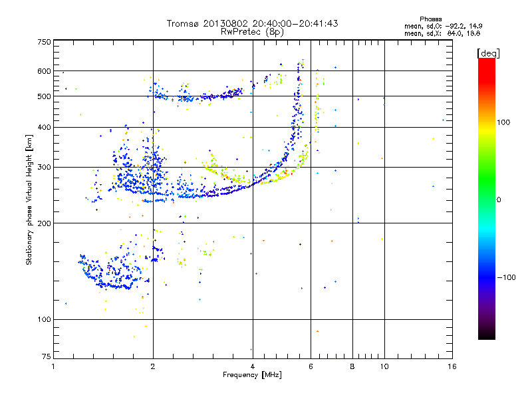Click the colorbar label '100'
The width and height of the screenshot is (532, 399).
[503, 122]
